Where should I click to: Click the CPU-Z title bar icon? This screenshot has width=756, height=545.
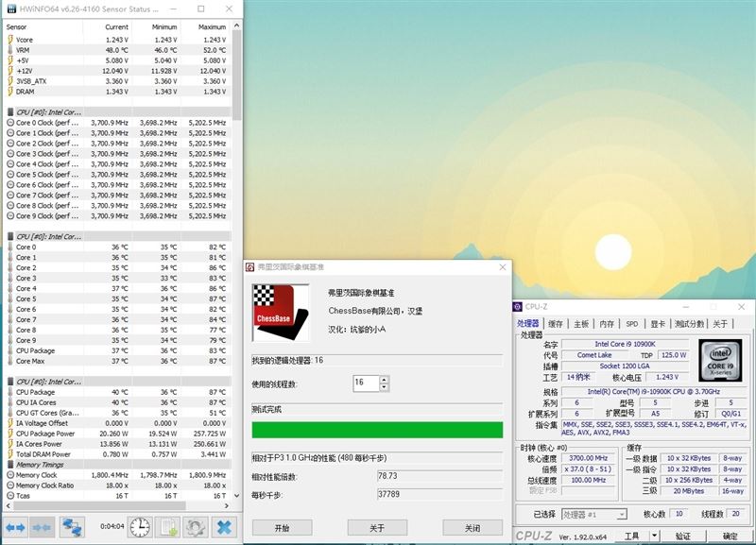point(517,306)
